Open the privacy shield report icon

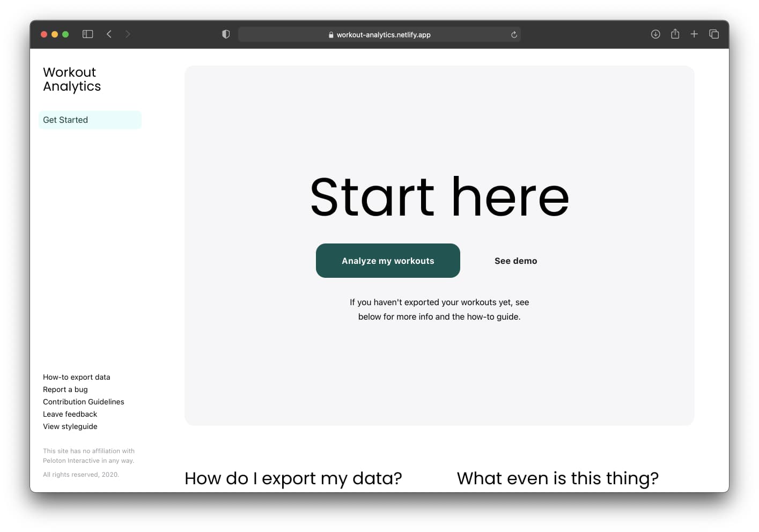226,34
